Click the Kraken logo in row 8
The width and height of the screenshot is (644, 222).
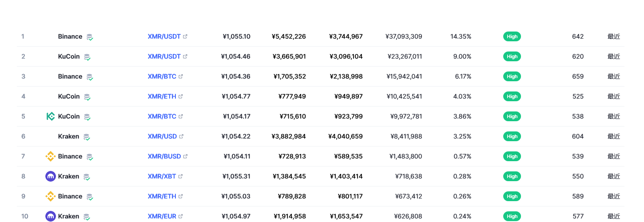point(51,176)
